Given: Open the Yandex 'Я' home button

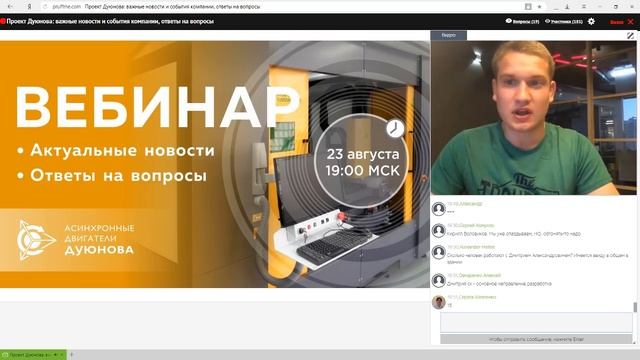Looking at the screenshot, I should (29, 7).
